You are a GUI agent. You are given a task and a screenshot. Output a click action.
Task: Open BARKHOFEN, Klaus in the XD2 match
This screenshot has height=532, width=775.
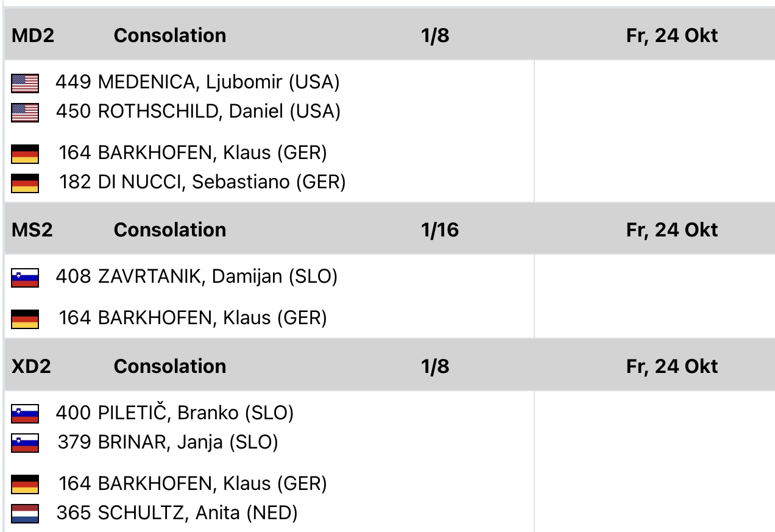pyautogui.click(x=193, y=484)
